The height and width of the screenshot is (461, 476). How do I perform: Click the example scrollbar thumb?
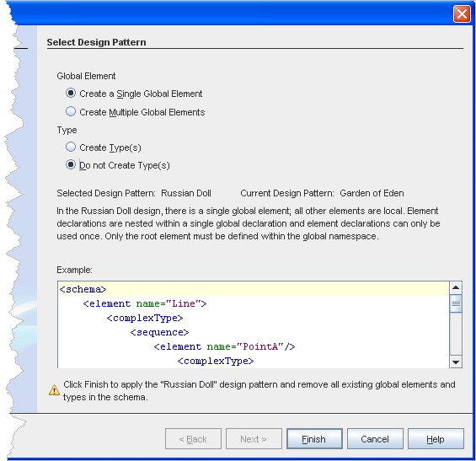tap(456, 303)
